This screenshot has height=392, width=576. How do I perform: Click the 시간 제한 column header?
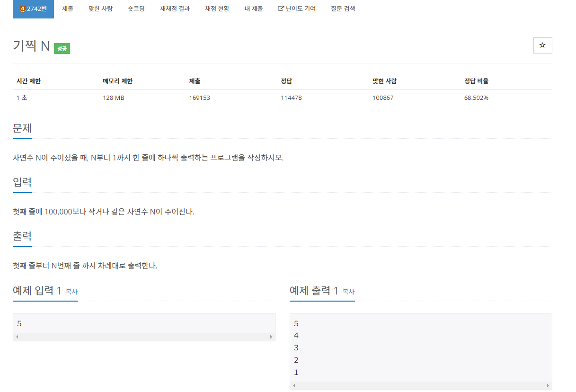pyautogui.click(x=28, y=81)
